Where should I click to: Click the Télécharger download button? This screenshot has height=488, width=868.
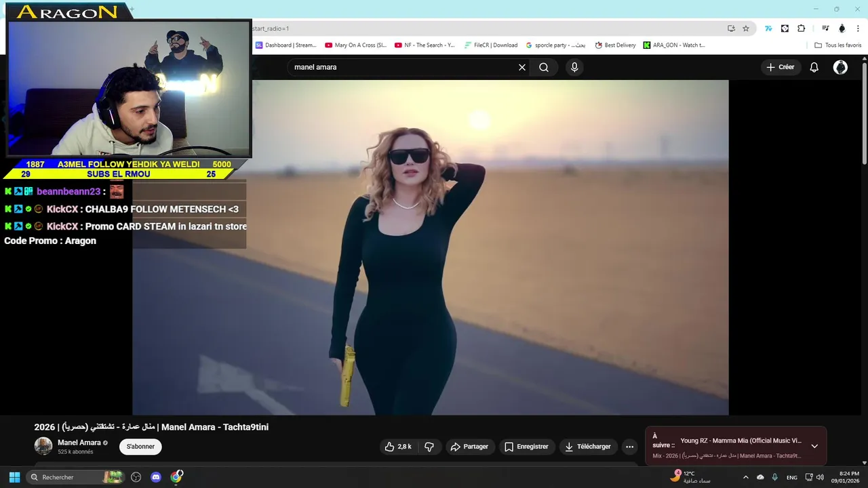point(588,447)
